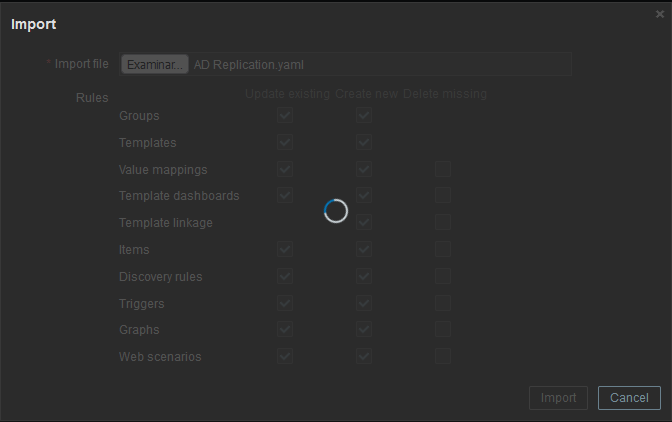672x422 pixels.
Task: Uncheck Update existing for Templates
Action: [285, 143]
